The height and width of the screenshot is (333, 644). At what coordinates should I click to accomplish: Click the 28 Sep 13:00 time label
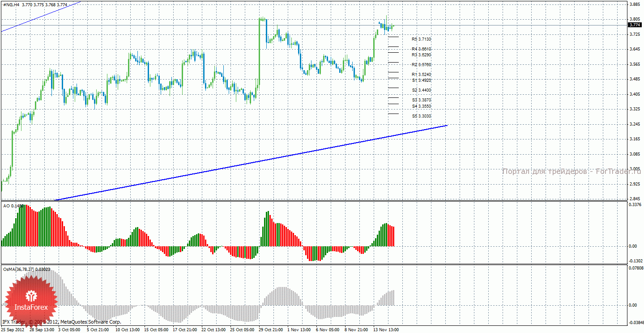[43, 329]
